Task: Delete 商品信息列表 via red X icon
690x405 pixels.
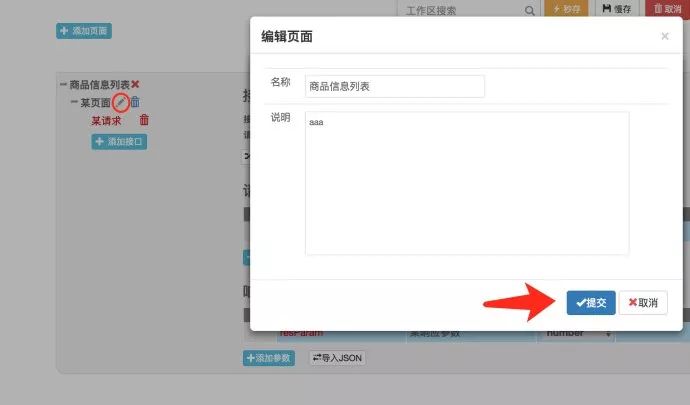Action: [x=135, y=84]
